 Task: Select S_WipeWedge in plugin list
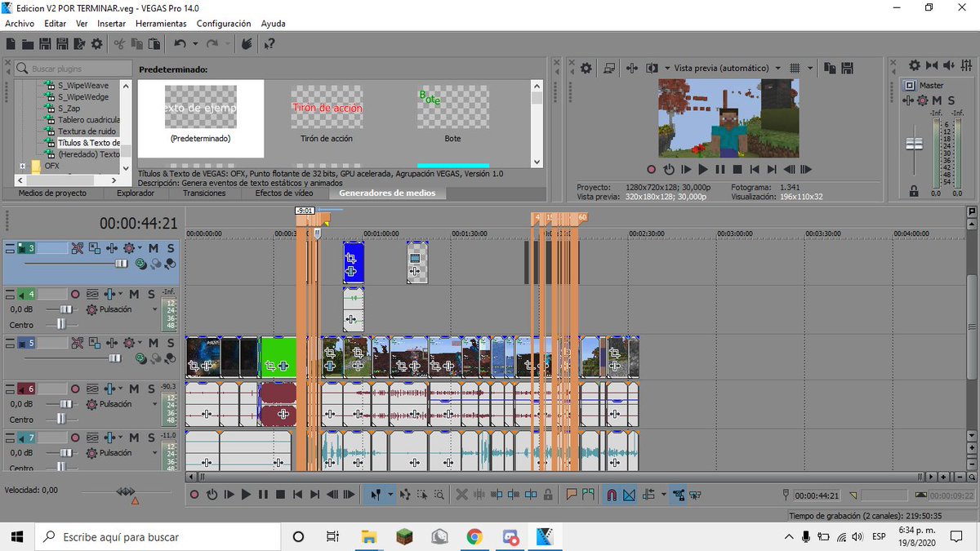pyautogui.click(x=82, y=96)
